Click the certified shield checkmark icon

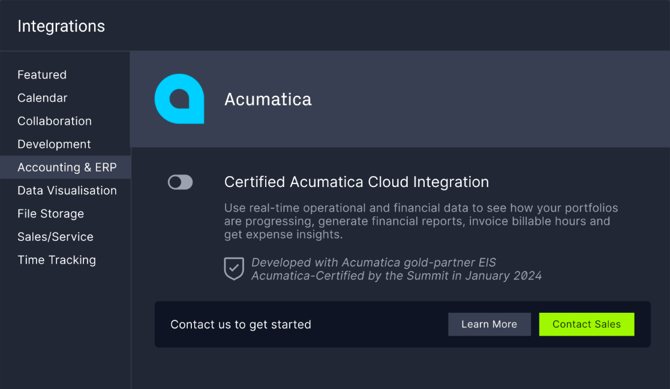tap(234, 268)
